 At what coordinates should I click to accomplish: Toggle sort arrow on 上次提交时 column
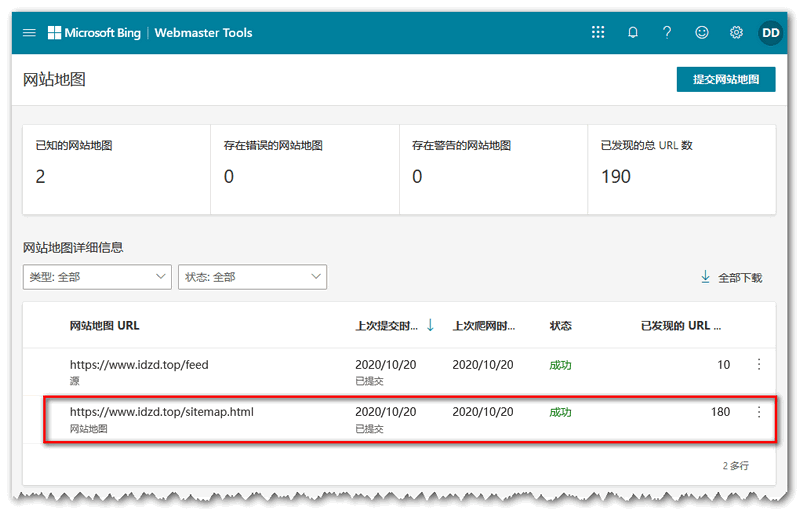[x=430, y=325]
